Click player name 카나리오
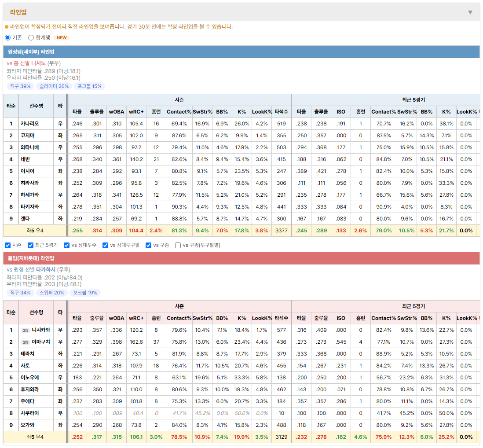483x448 pixels. [30, 124]
